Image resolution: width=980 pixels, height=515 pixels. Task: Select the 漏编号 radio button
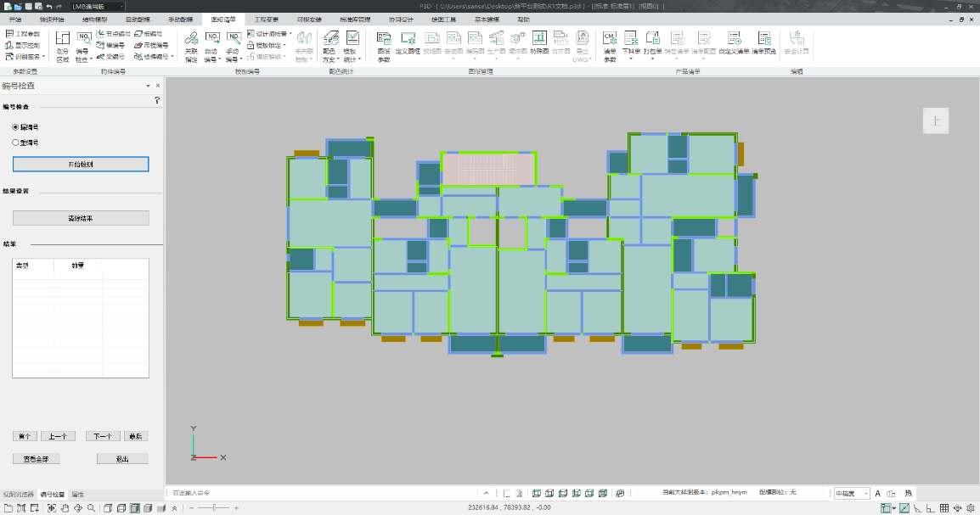coord(15,126)
